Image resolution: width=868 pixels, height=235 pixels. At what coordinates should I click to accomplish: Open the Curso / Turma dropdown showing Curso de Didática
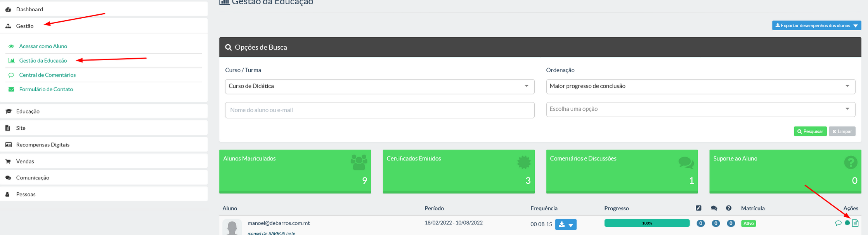379,86
